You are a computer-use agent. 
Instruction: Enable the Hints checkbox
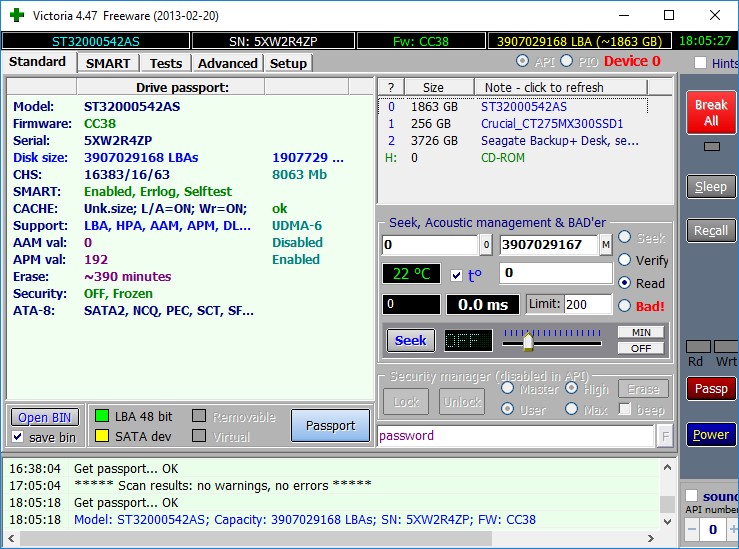tap(700, 63)
